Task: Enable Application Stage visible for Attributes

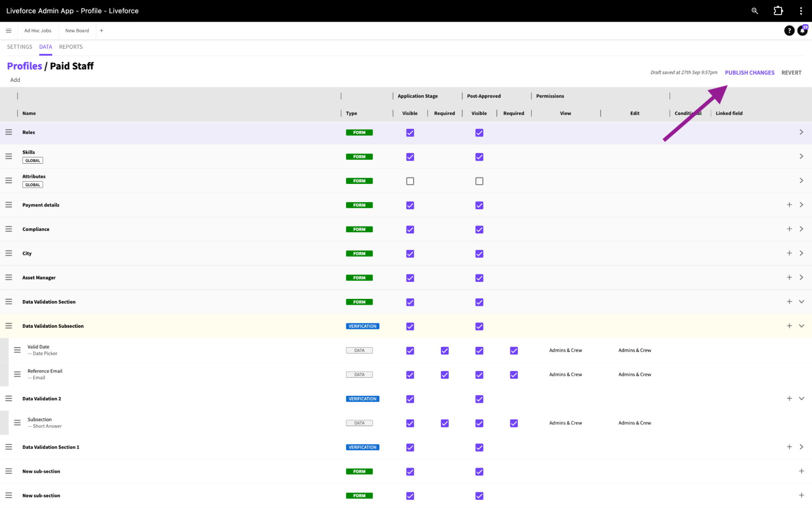Action: [x=410, y=181]
